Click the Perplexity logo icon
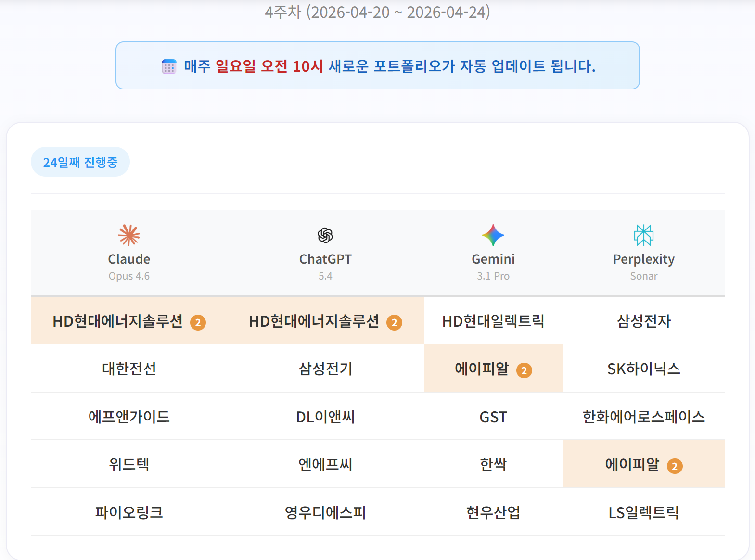This screenshot has height=560, width=755. 643,235
